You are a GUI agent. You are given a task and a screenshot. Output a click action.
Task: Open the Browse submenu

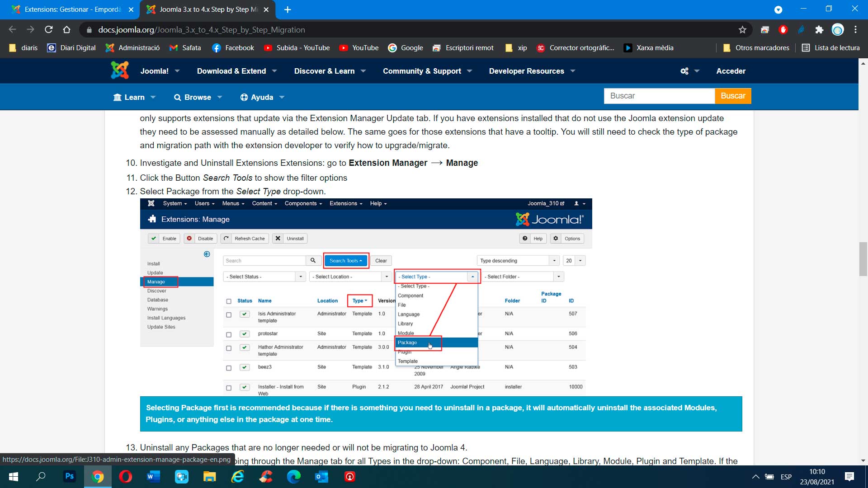tap(198, 97)
